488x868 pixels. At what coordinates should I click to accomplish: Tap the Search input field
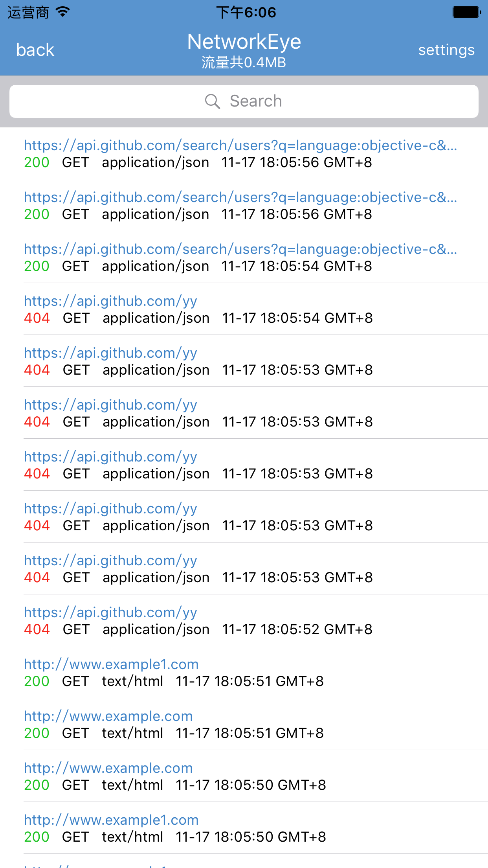244,101
